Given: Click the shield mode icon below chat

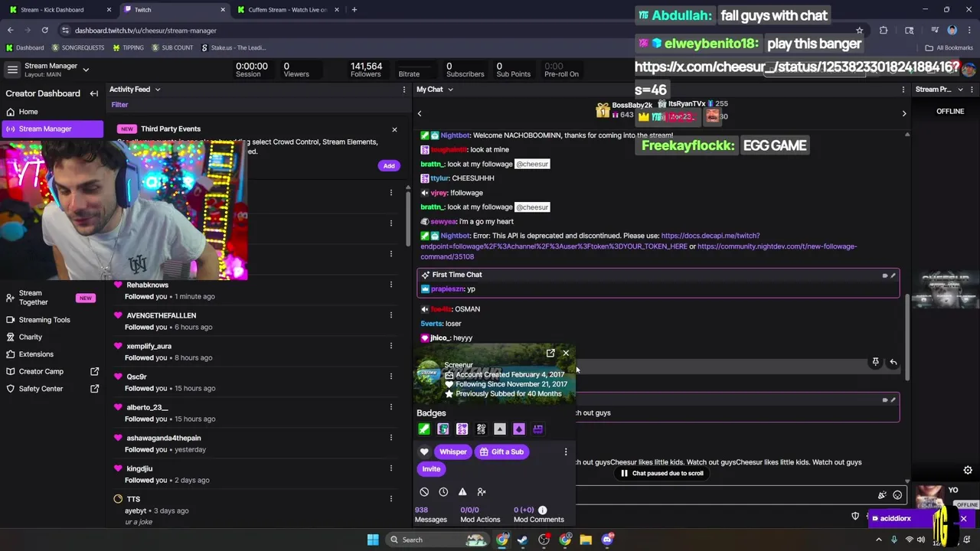Looking at the screenshot, I should point(855,517).
